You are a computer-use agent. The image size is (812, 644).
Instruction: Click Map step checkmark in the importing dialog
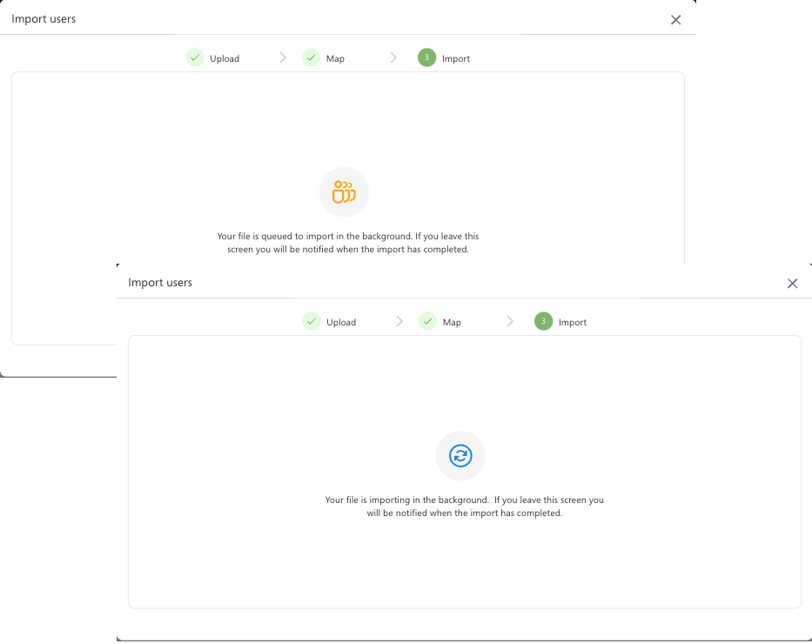(427, 322)
